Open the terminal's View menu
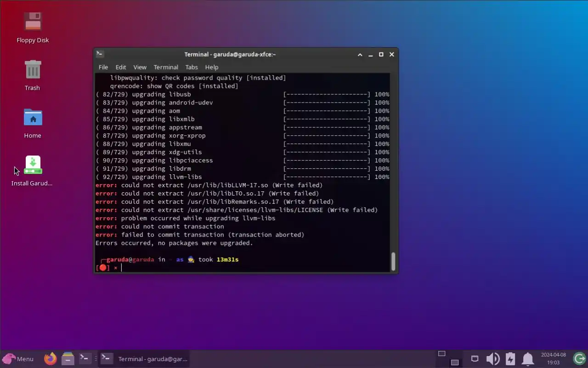This screenshot has width=588, height=368. pyautogui.click(x=140, y=67)
